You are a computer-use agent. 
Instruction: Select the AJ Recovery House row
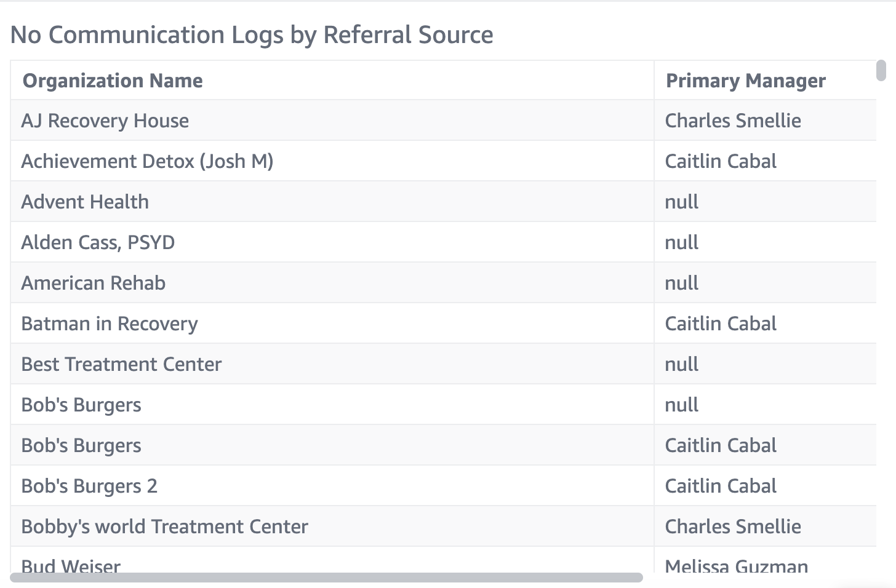coord(105,121)
